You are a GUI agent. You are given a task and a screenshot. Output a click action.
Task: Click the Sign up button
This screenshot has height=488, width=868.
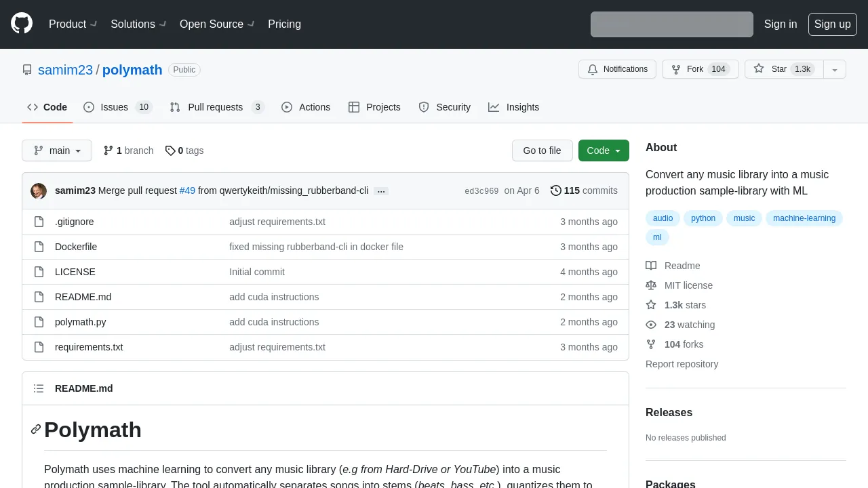(x=833, y=24)
